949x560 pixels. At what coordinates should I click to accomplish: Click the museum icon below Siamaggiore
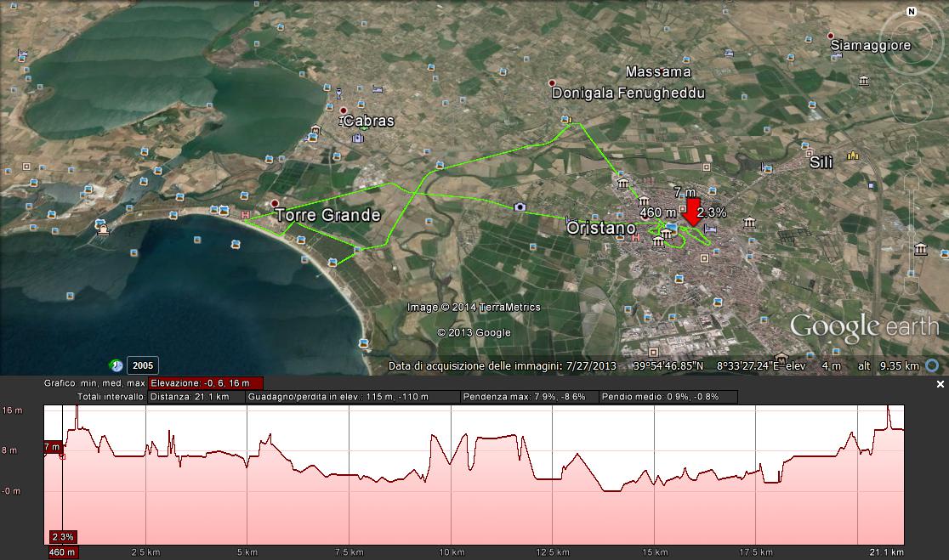click(x=864, y=82)
